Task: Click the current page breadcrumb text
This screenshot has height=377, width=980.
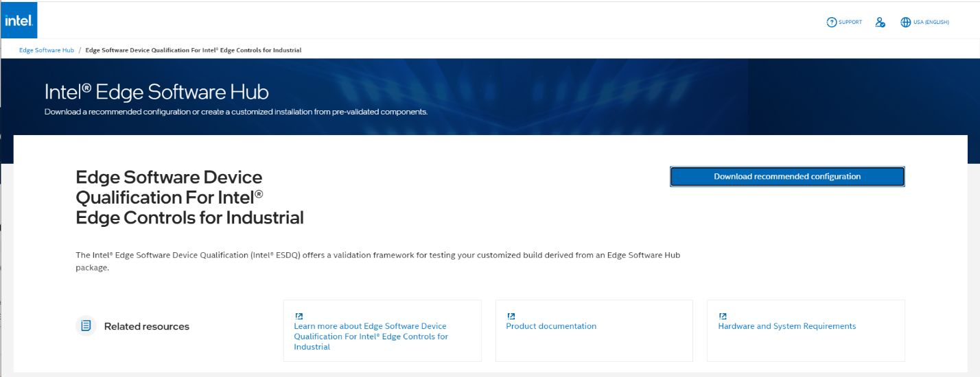Action: coord(194,50)
